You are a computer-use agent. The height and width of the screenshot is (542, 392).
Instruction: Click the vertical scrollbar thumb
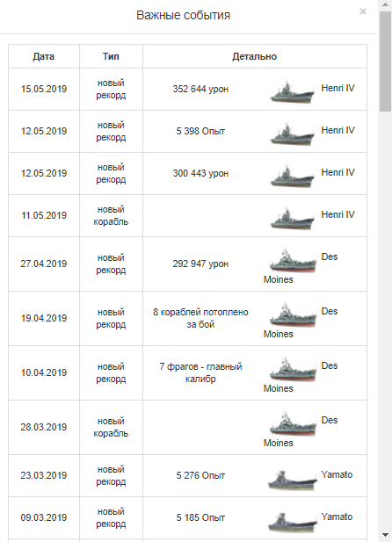point(385,61)
